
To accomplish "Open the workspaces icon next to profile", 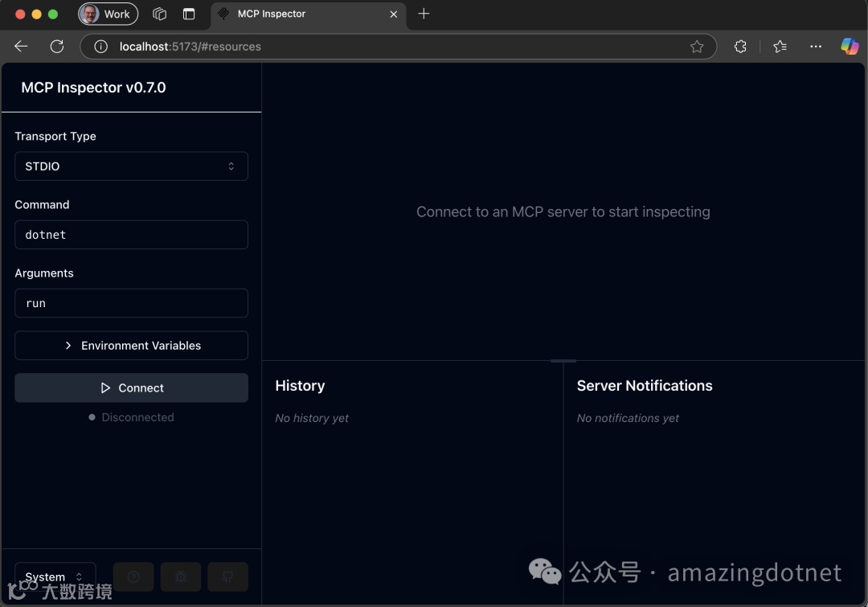I will pyautogui.click(x=159, y=14).
